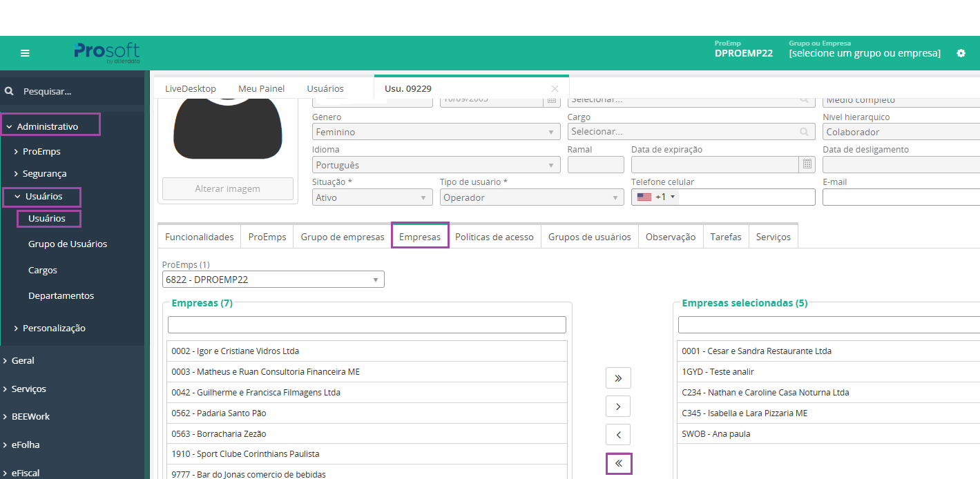
Task: Click the move all right double-arrow button
Action: click(618, 378)
